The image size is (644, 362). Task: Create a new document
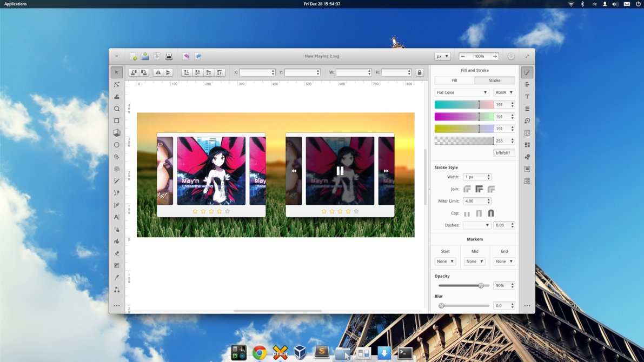click(133, 56)
